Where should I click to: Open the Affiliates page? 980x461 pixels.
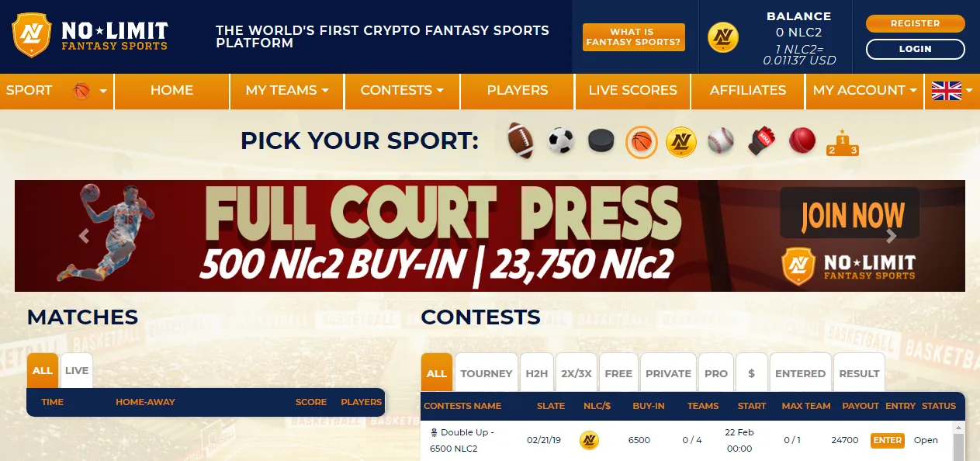coord(748,91)
